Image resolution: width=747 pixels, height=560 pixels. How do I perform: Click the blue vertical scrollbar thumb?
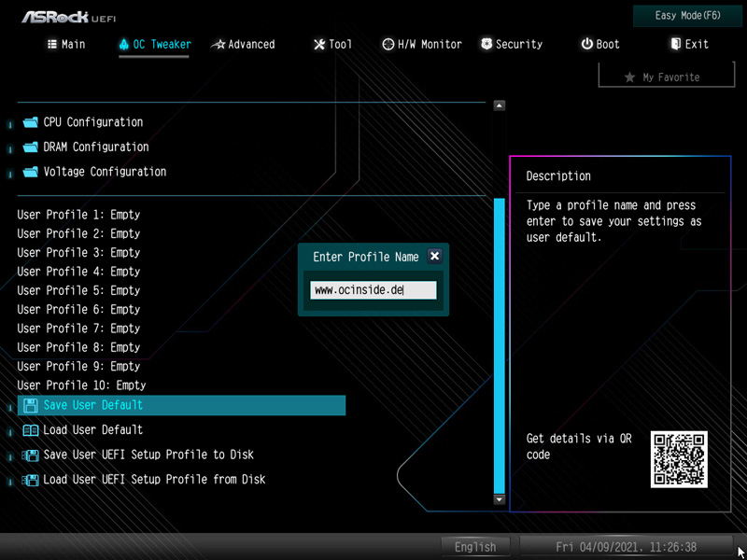[500, 345]
